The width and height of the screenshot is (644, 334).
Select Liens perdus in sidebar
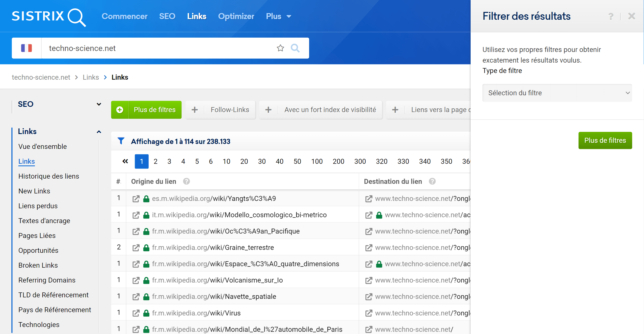click(38, 206)
